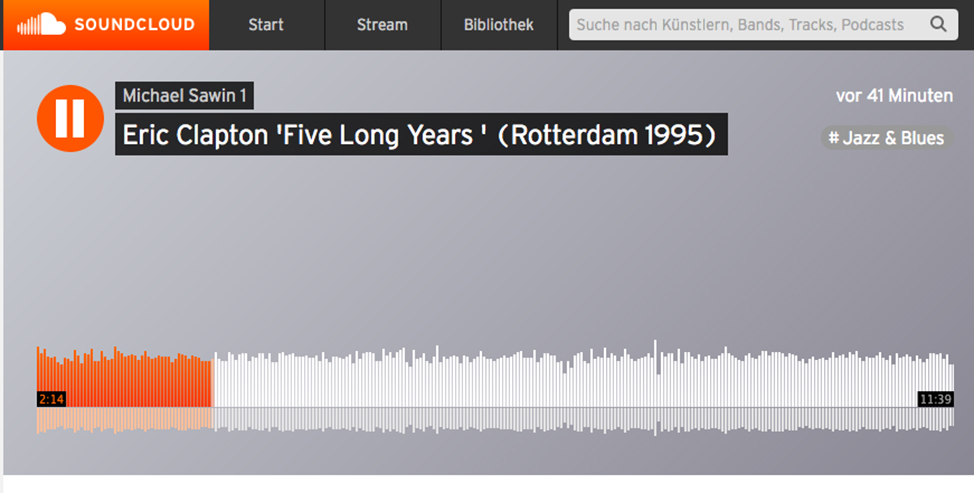Viewport: 974px width, 493px height.
Task: Open the Bibliothek navigation tab
Action: [x=499, y=25]
